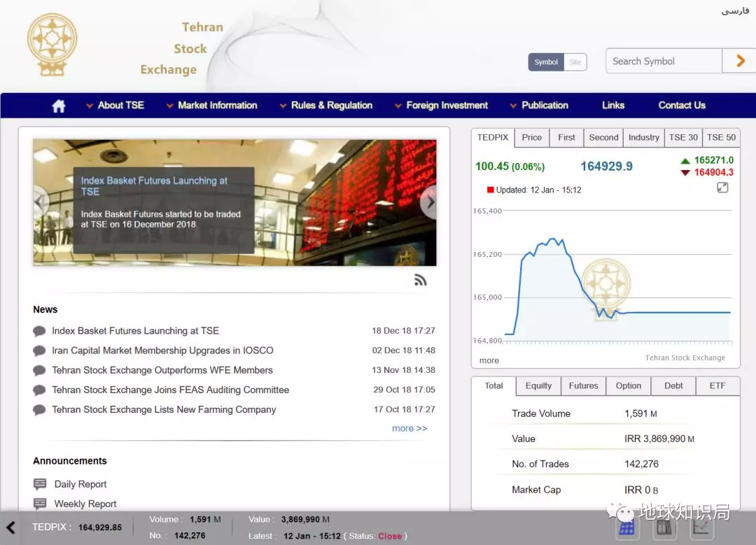Collapse the bottom ticker bar left arrow
The image size is (756, 545).
click(x=10, y=528)
